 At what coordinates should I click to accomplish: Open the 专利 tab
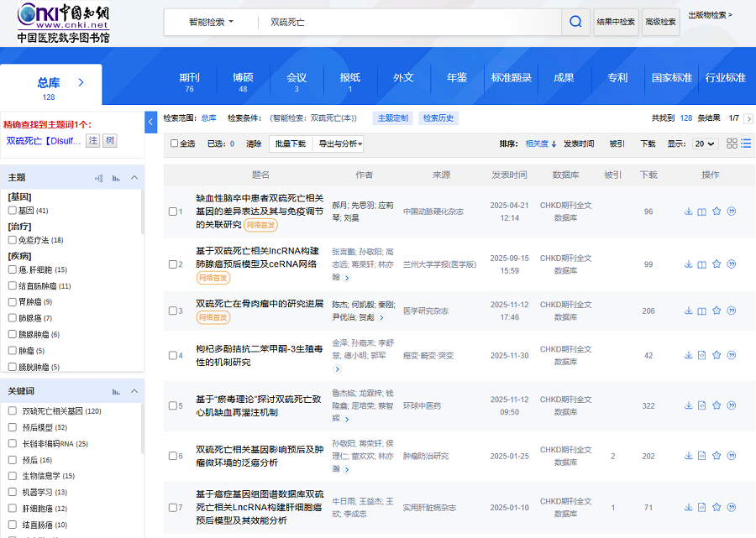[x=617, y=78]
